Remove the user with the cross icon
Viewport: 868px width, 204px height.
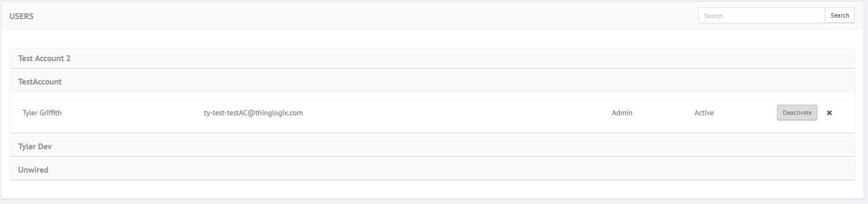tap(829, 113)
